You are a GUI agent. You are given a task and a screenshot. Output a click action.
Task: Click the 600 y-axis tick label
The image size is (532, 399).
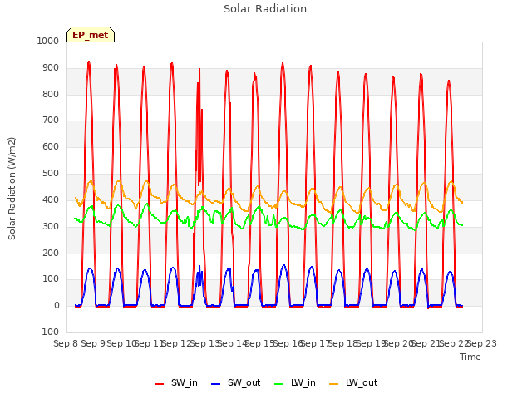click(x=51, y=146)
